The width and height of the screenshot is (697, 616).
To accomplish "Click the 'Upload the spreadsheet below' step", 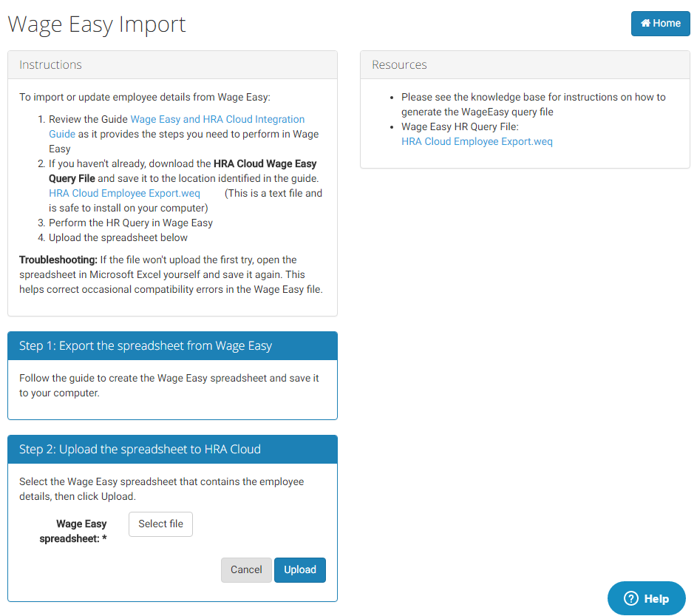I will tap(118, 237).
